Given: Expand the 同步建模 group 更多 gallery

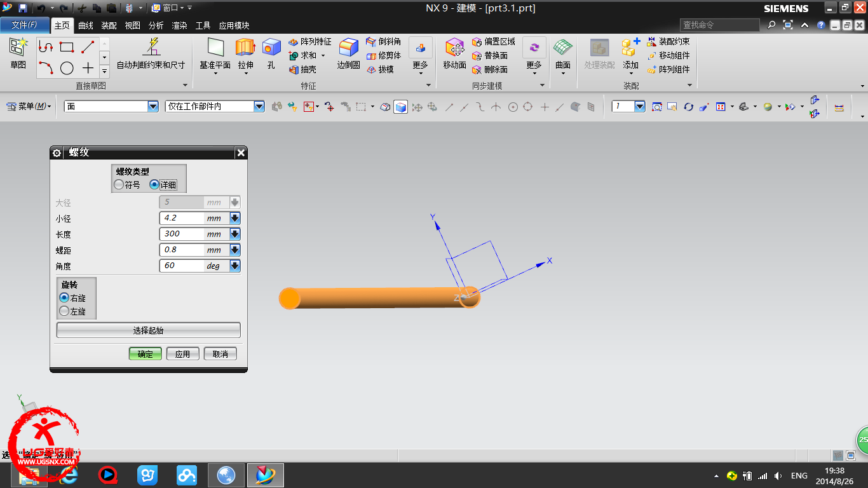Looking at the screenshot, I should pos(534,56).
